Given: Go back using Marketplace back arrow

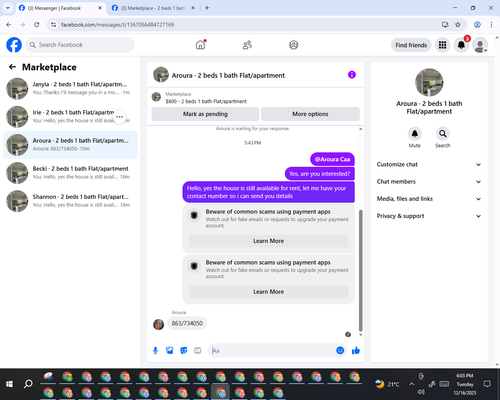Looking at the screenshot, I should 12,67.
